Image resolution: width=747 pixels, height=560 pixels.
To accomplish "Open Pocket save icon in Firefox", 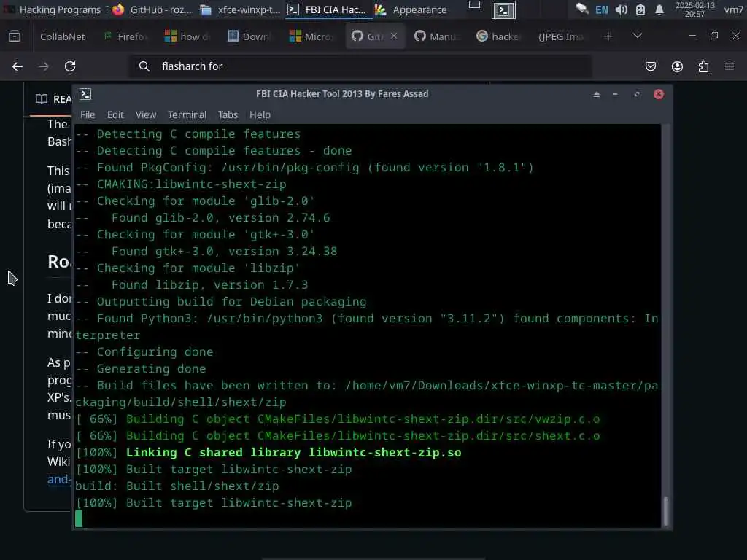I will (x=650, y=66).
